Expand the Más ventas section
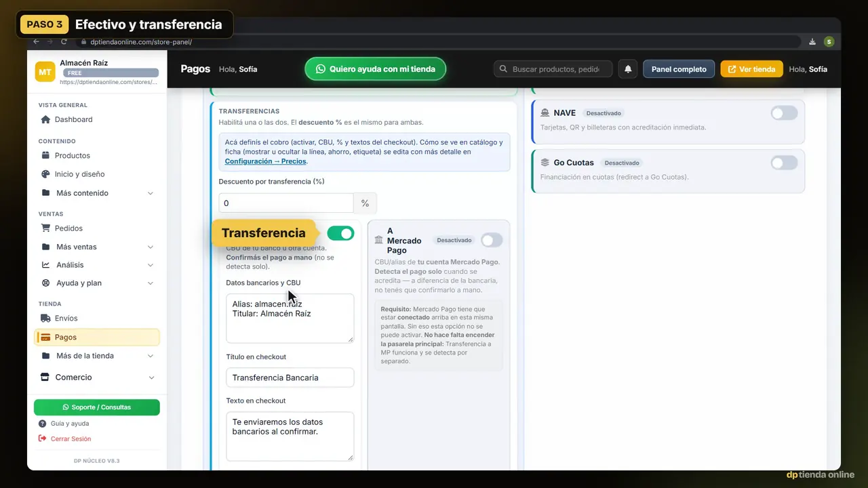Viewport: 868px width, 488px height. [97, 247]
